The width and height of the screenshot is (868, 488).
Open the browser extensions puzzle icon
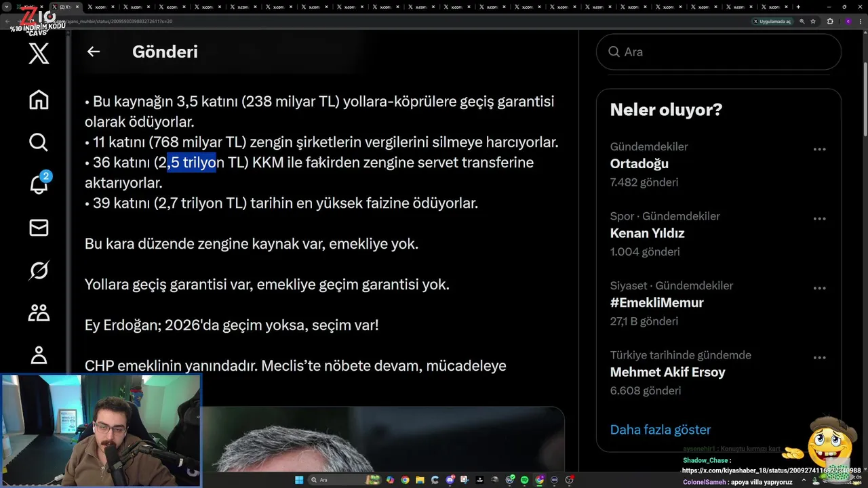coord(830,21)
